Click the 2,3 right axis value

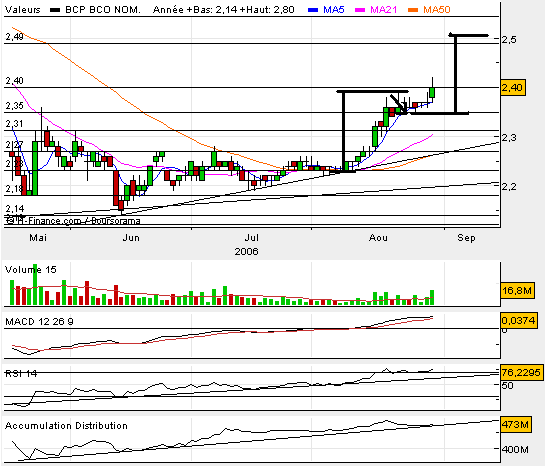[x=509, y=138]
